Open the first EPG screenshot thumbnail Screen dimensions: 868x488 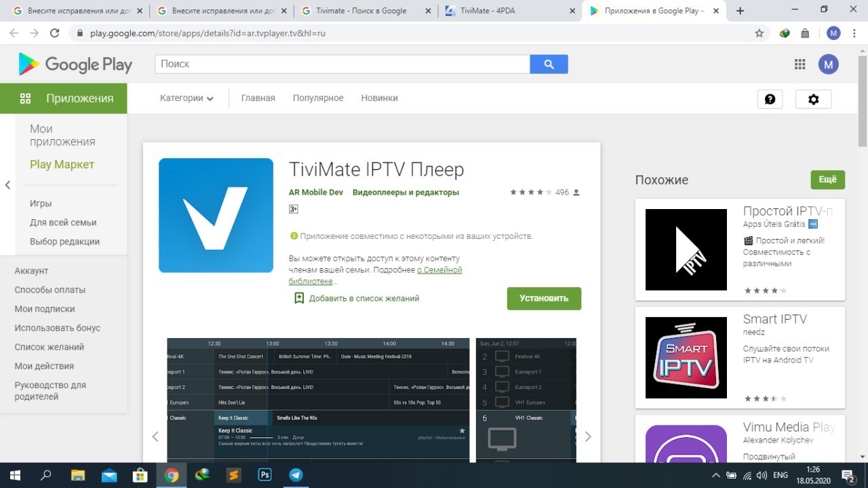[x=318, y=400]
